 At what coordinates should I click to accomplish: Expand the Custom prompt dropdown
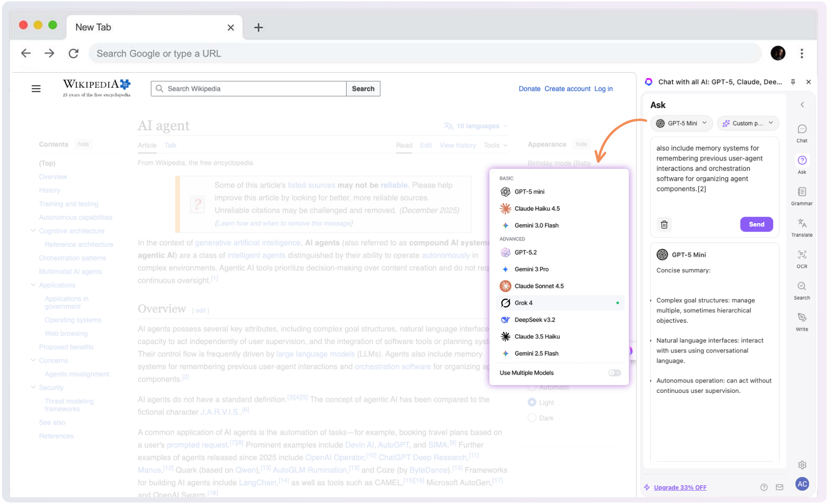coord(748,123)
